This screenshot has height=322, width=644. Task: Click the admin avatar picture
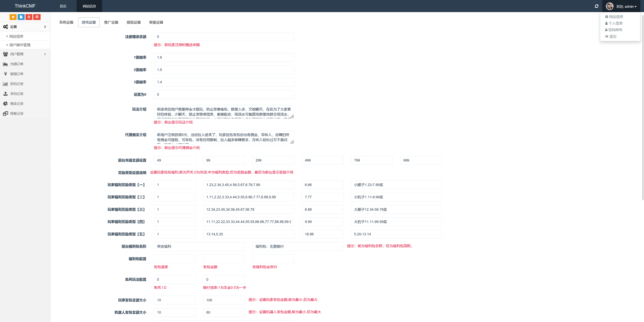pyautogui.click(x=609, y=6)
